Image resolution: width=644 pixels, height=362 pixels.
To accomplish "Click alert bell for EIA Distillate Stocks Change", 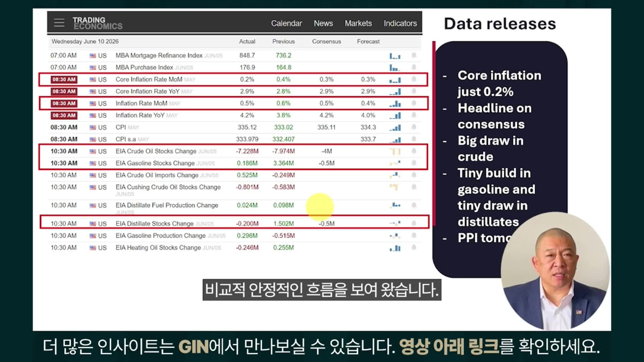I will [414, 224].
